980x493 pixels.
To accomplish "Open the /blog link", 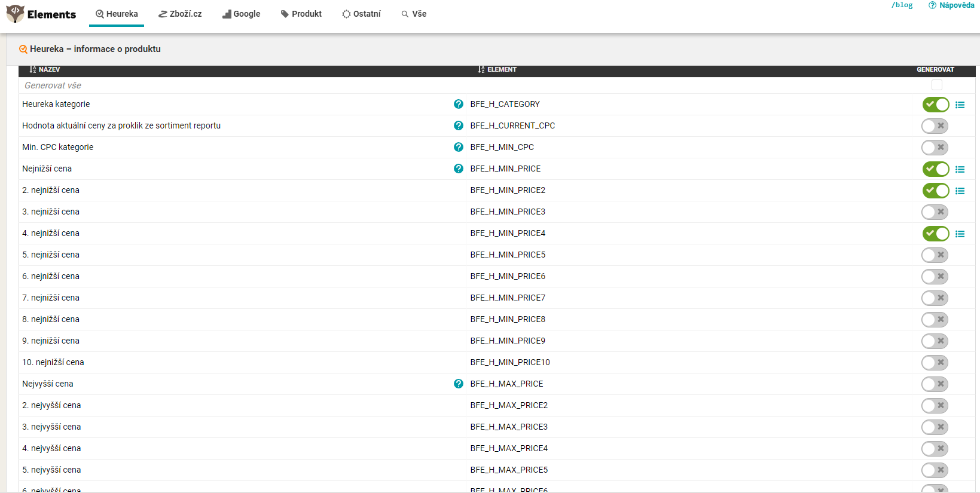I will pyautogui.click(x=902, y=5).
